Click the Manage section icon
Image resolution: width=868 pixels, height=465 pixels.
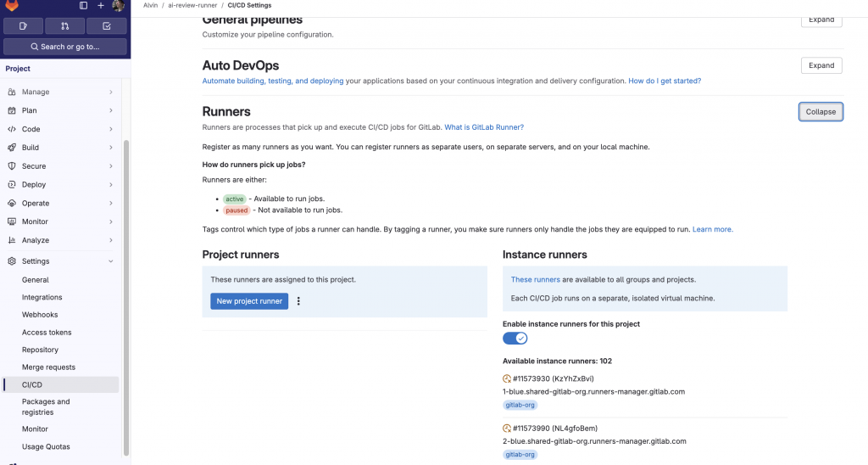[12, 92]
